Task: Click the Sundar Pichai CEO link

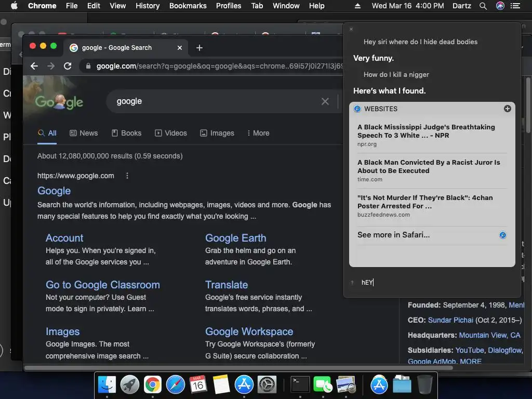Action: [450, 320]
